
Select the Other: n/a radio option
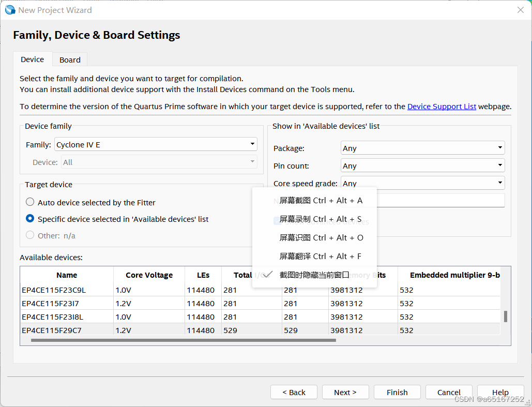coord(51,236)
